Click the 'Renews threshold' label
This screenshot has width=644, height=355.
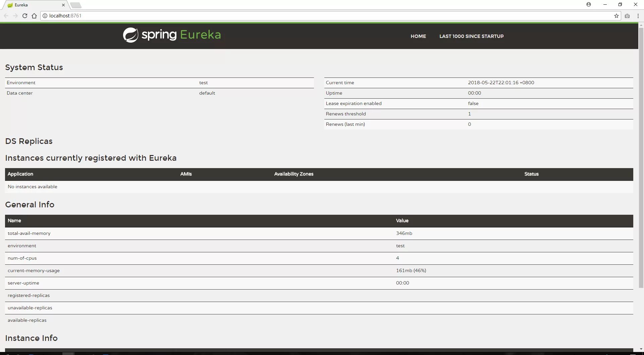click(346, 114)
